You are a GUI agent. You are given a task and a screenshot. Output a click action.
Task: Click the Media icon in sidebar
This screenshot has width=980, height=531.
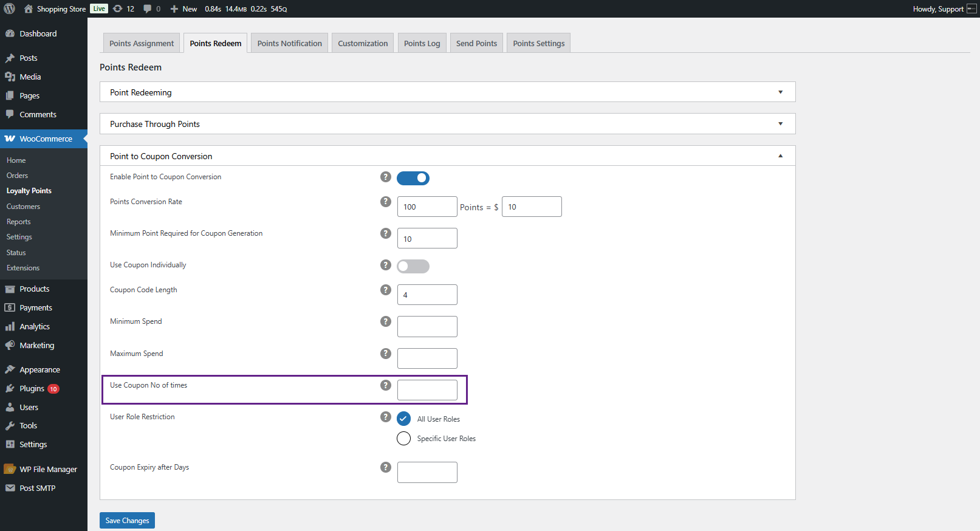tap(10, 77)
